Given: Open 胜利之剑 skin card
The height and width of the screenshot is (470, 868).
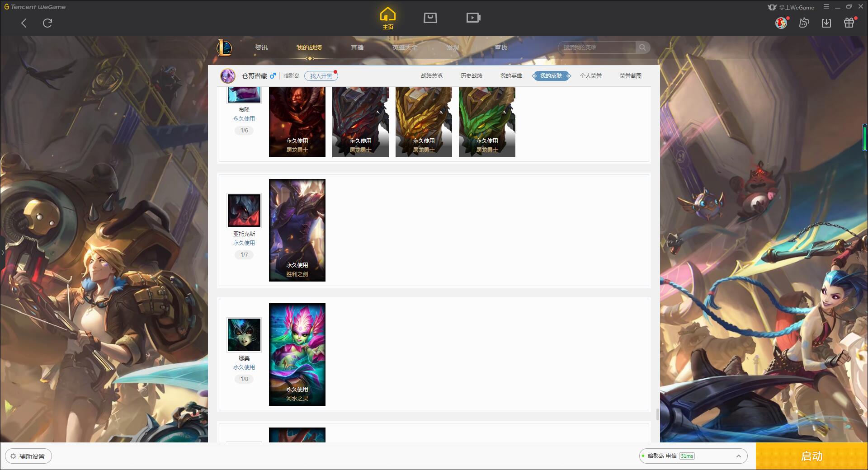Looking at the screenshot, I should click(297, 230).
